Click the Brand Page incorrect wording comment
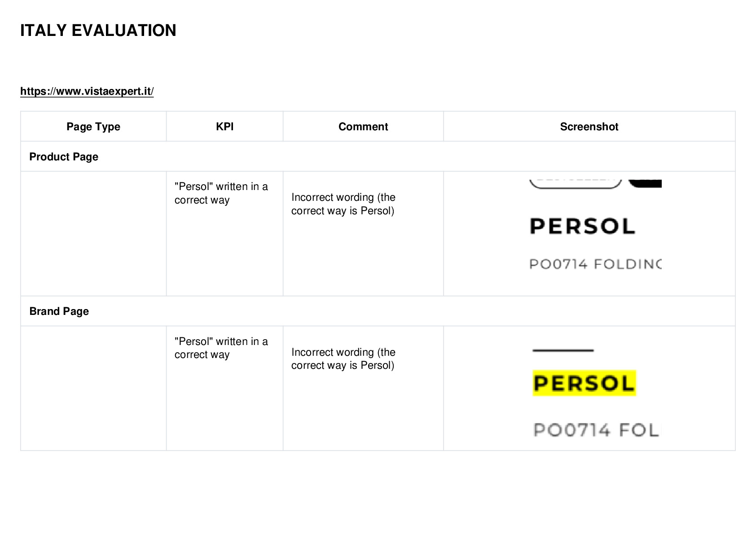 [x=343, y=358]
